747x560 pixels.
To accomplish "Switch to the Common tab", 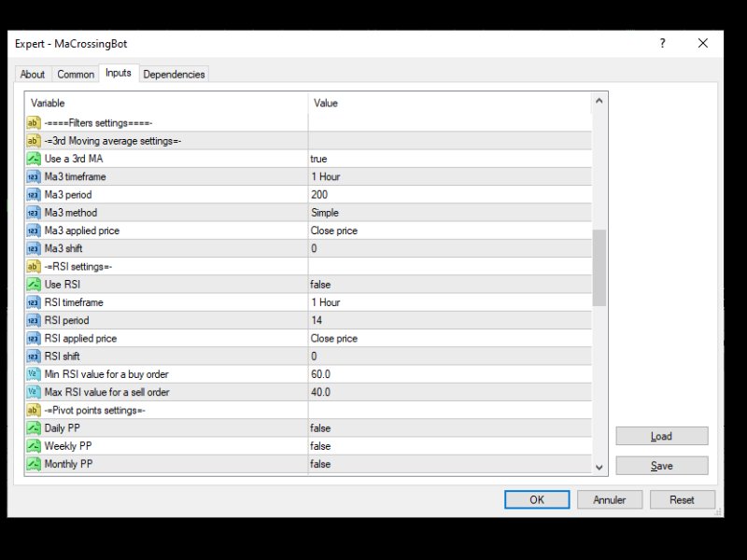I will coord(76,75).
